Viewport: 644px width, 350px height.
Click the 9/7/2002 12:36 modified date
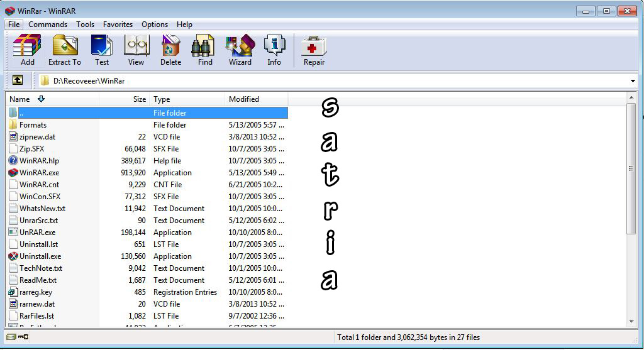pos(257,316)
